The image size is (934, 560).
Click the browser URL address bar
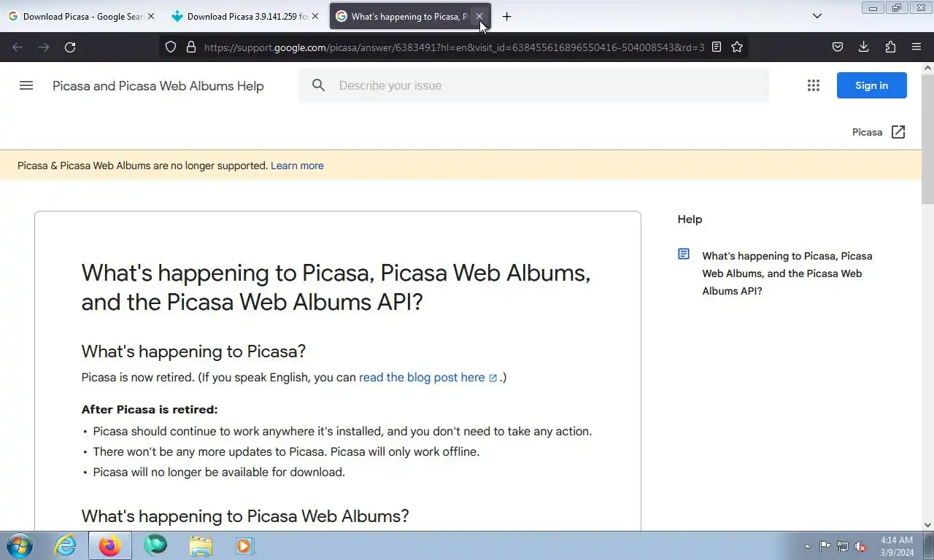(454, 47)
